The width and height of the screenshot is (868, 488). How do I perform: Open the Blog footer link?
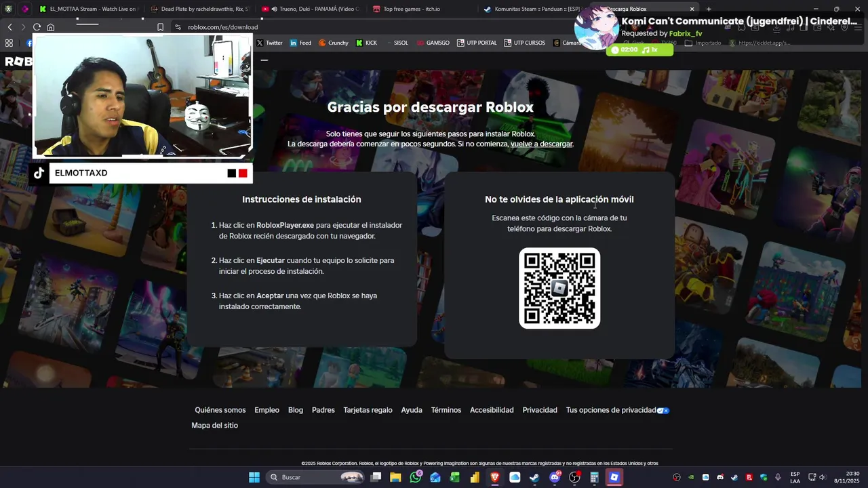pyautogui.click(x=296, y=410)
